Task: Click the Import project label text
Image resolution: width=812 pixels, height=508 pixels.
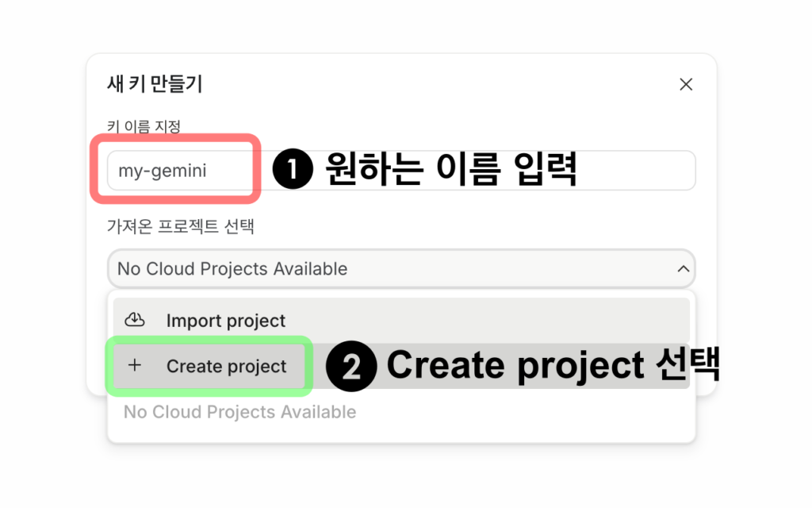Action: (x=226, y=321)
